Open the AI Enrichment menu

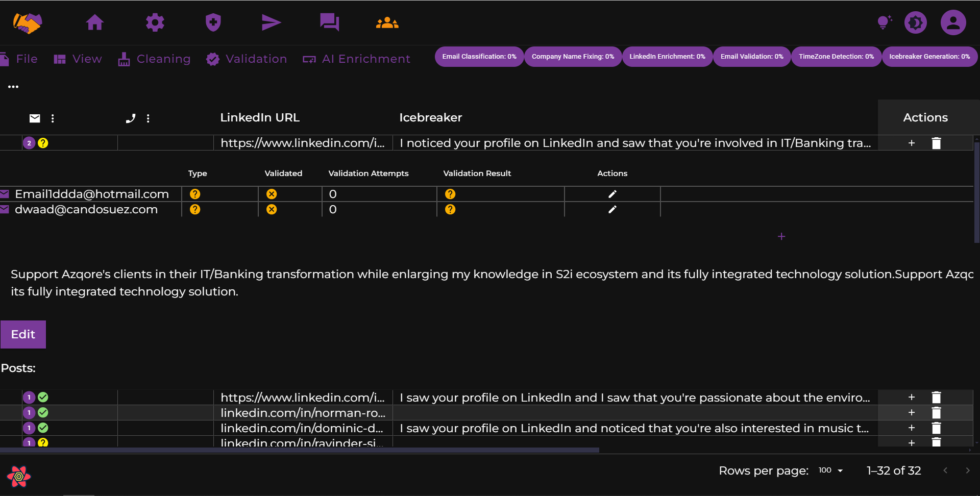[356, 59]
